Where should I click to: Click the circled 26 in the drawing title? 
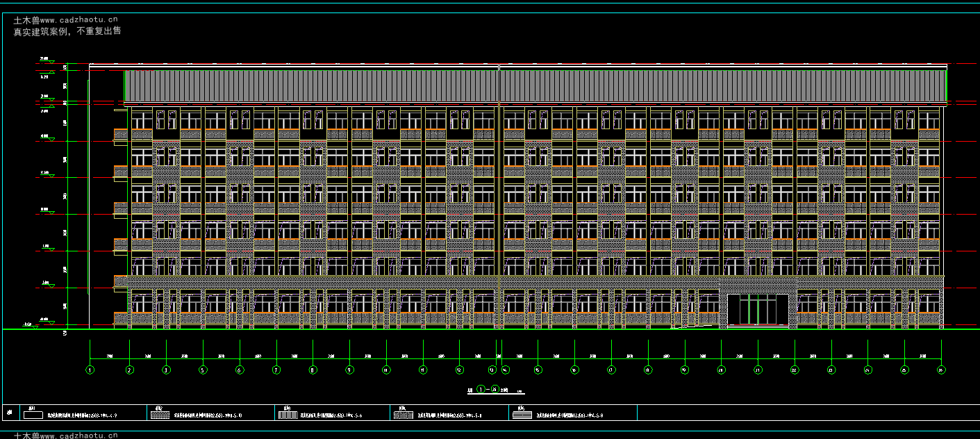[x=495, y=390]
